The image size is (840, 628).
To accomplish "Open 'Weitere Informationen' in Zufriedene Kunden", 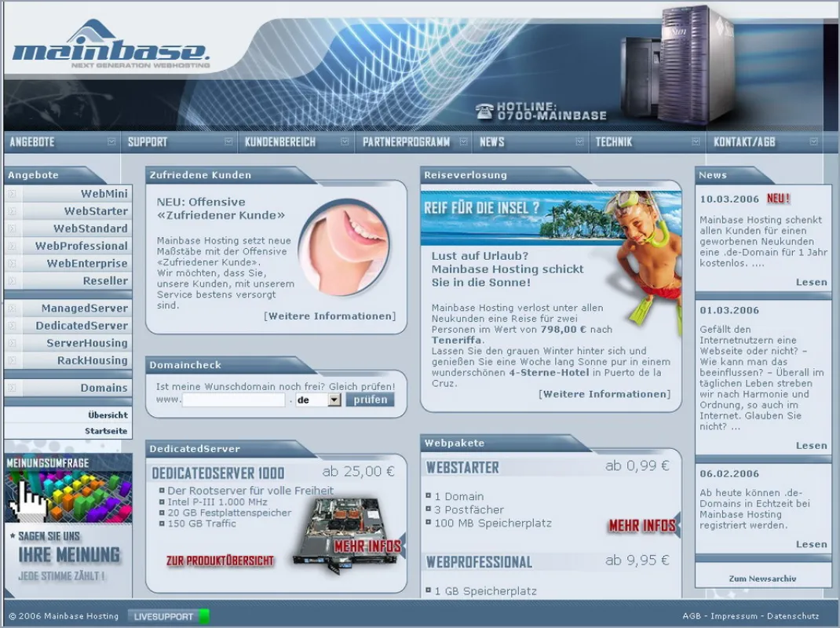I will click(x=330, y=316).
